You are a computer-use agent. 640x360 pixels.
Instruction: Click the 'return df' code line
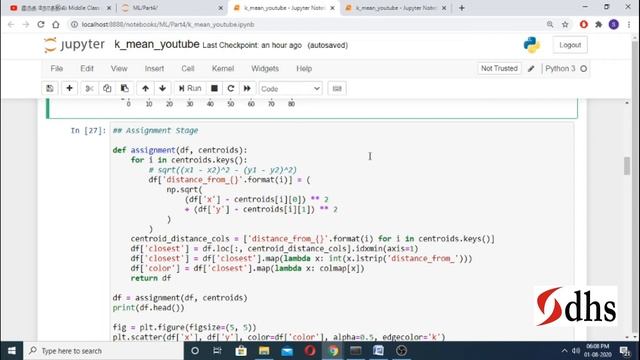151,278
